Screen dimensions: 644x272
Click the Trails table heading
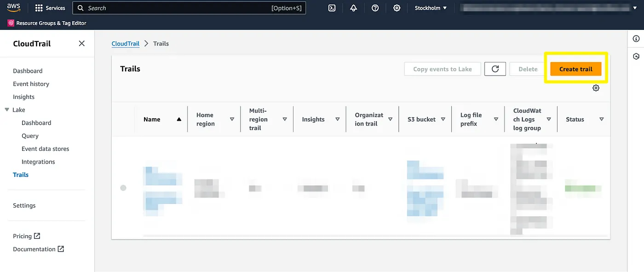click(130, 69)
